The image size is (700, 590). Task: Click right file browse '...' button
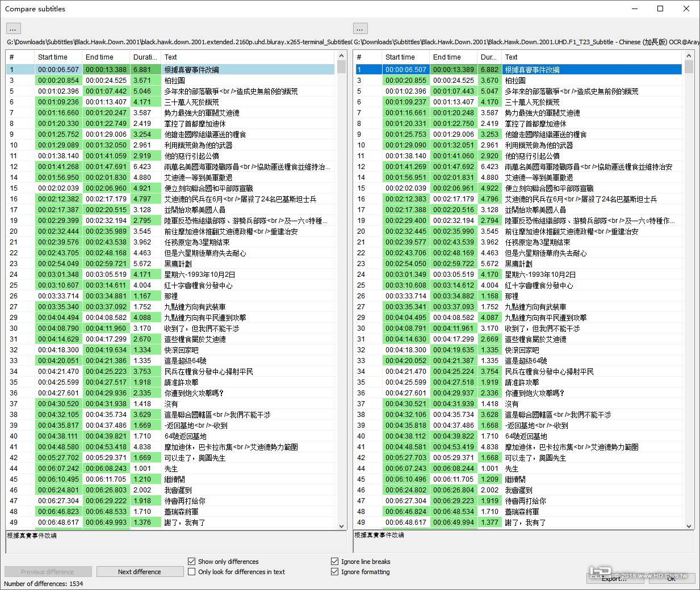coord(361,28)
